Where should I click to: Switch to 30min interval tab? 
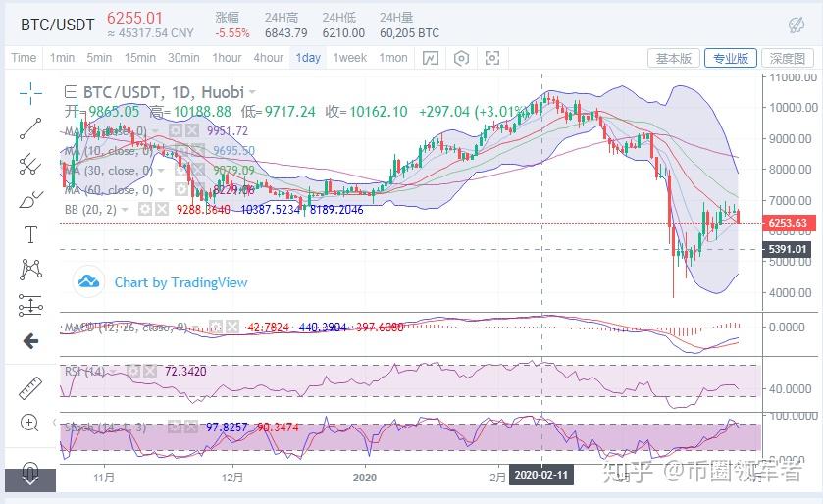[183, 58]
